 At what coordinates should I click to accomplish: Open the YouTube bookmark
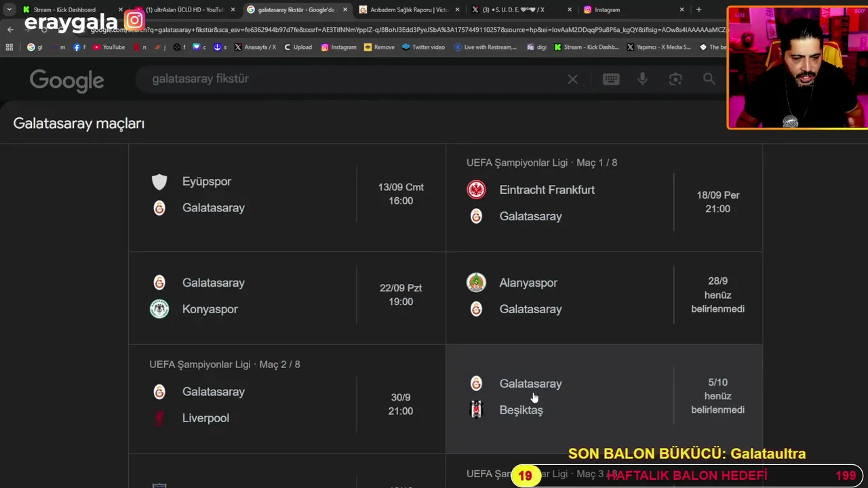point(108,47)
